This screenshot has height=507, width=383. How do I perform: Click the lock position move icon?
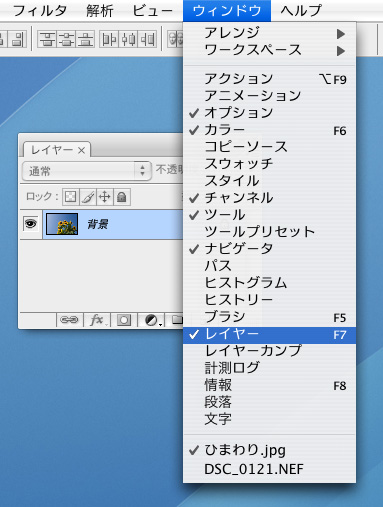[105, 197]
